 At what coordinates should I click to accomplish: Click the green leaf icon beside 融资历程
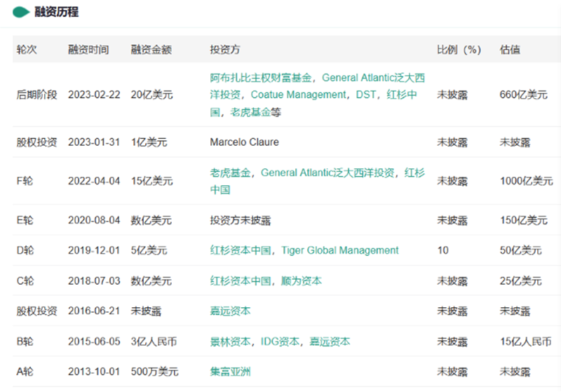tap(21, 12)
